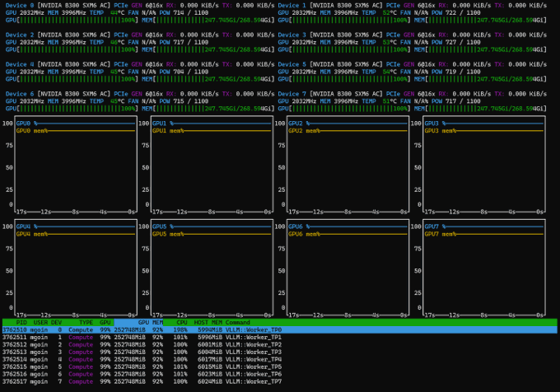The height and width of the screenshot is (392, 560).
Task: Click the Device 5 header label
Action: [292, 64]
